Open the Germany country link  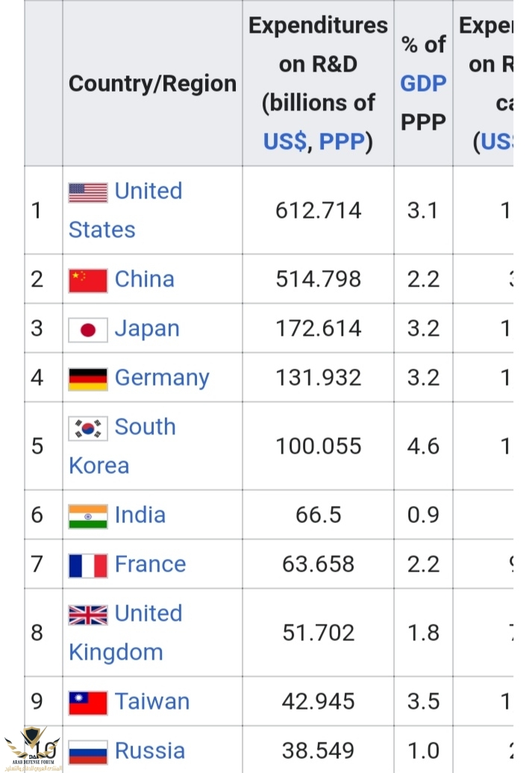[162, 378]
